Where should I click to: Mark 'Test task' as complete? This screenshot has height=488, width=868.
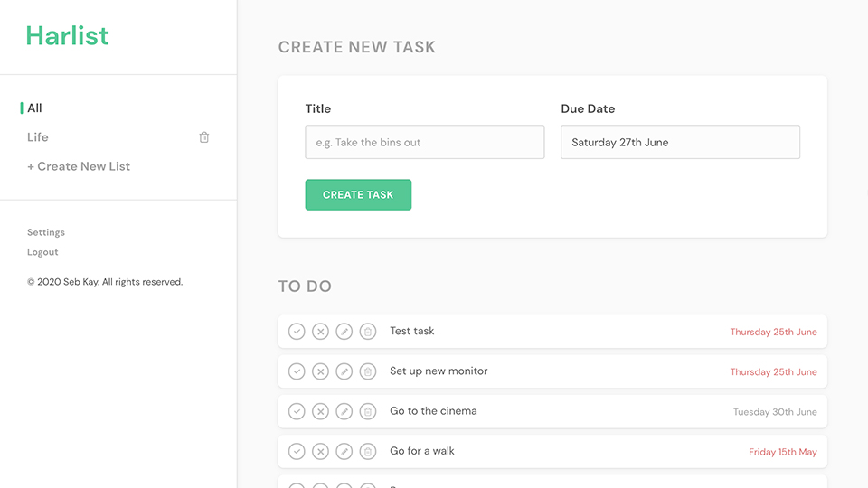pos(297,332)
